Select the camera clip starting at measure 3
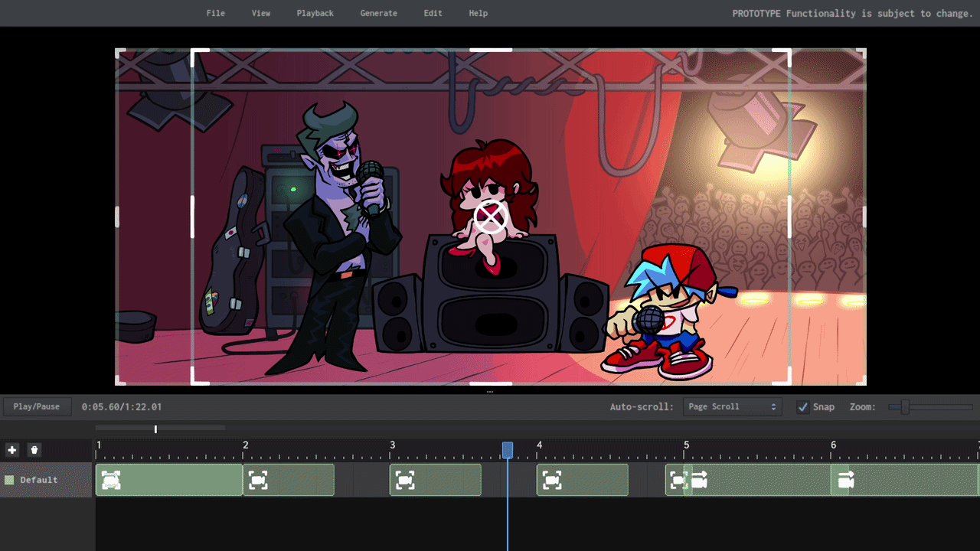980x551 pixels. pyautogui.click(x=435, y=480)
